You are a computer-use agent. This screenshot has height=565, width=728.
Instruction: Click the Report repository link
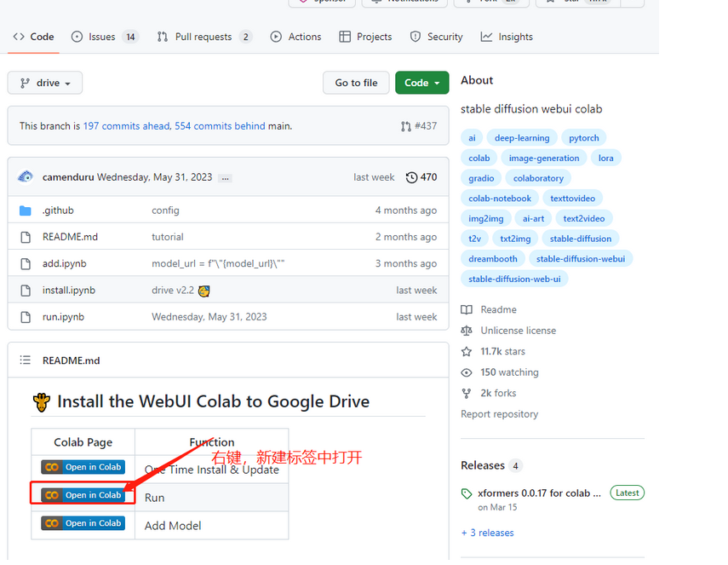coord(500,414)
